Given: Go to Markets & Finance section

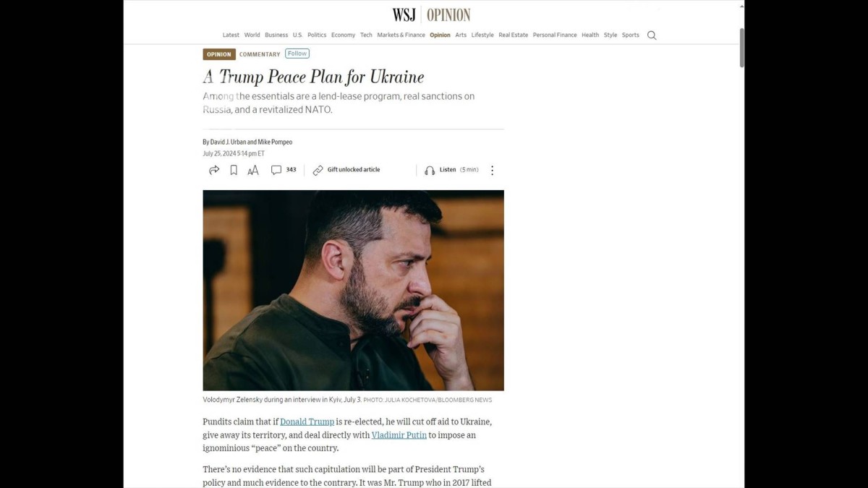Looking at the screenshot, I should point(401,35).
